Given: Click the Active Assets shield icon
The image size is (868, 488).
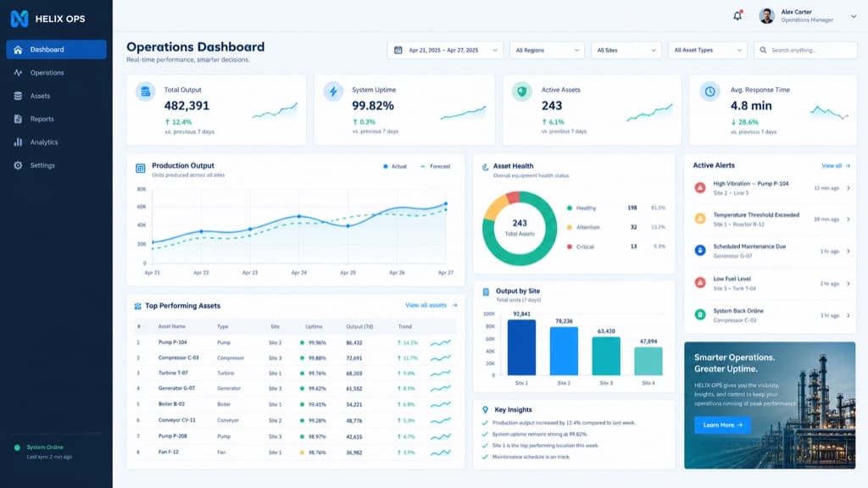Looking at the screenshot, I should 521,91.
